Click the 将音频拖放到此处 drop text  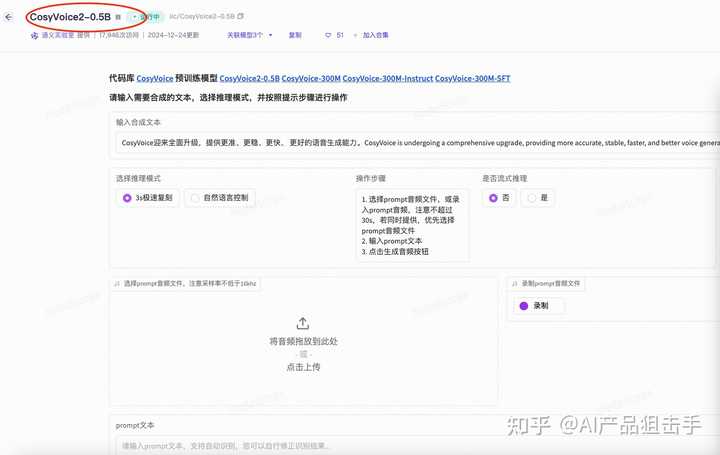tap(303, 341)
